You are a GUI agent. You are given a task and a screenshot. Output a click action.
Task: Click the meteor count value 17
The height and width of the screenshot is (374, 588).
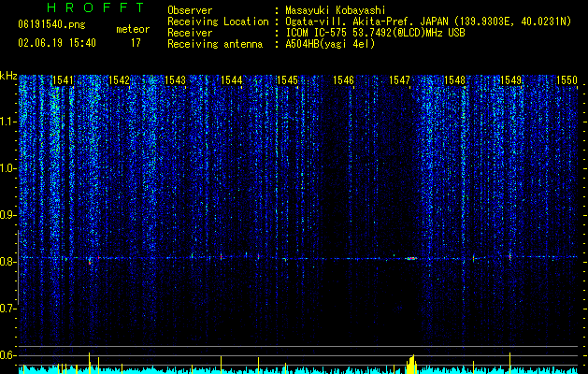[136, 43]
